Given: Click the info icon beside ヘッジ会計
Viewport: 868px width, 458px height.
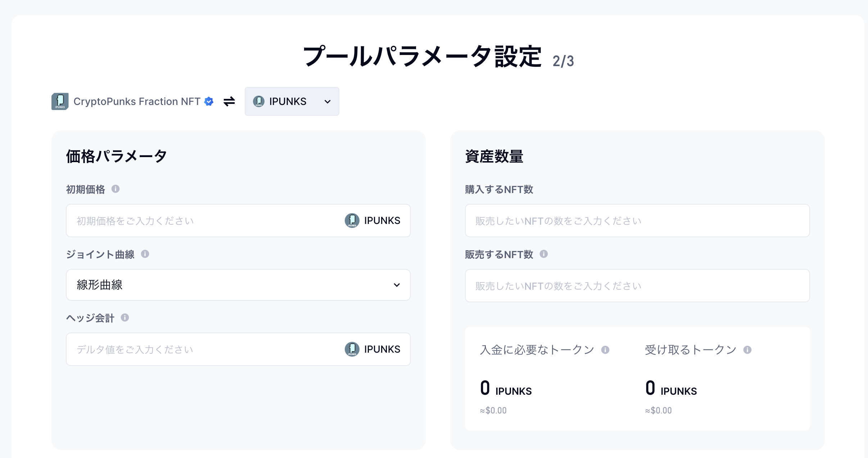Looking at the screenshot, I should tap(125, 317).
